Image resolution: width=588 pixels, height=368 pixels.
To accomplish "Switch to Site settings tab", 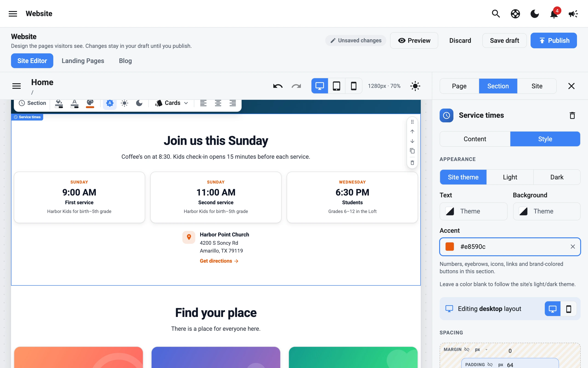I will pos(537,86).
